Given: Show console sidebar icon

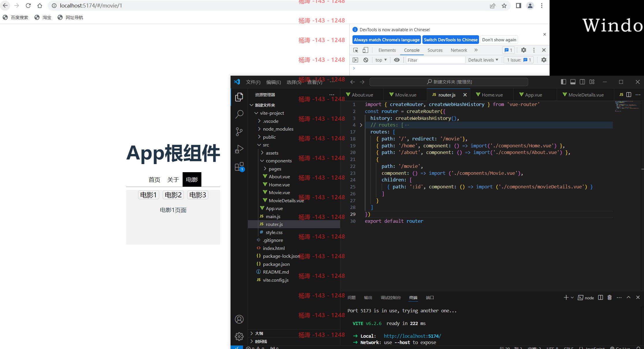Looking at the screenshot, I should [x=355, y=60].
